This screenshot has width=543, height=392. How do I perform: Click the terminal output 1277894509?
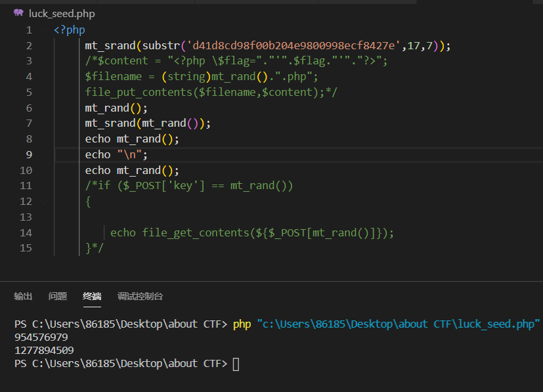(45, 351)
